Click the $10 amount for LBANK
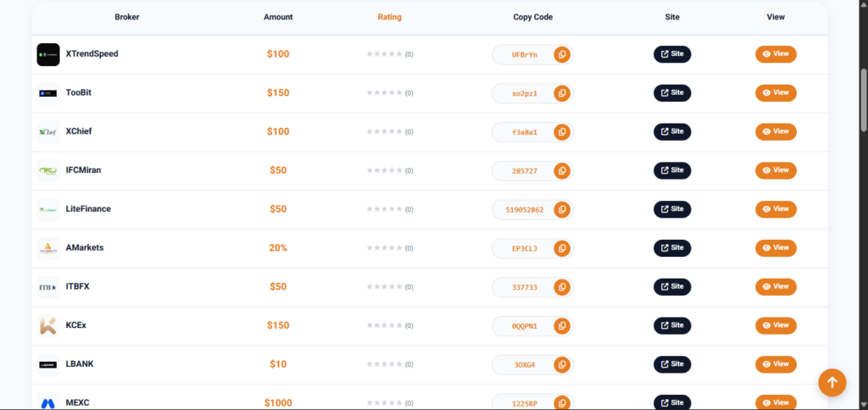868x410 pixels. click(x=278, y=364)
